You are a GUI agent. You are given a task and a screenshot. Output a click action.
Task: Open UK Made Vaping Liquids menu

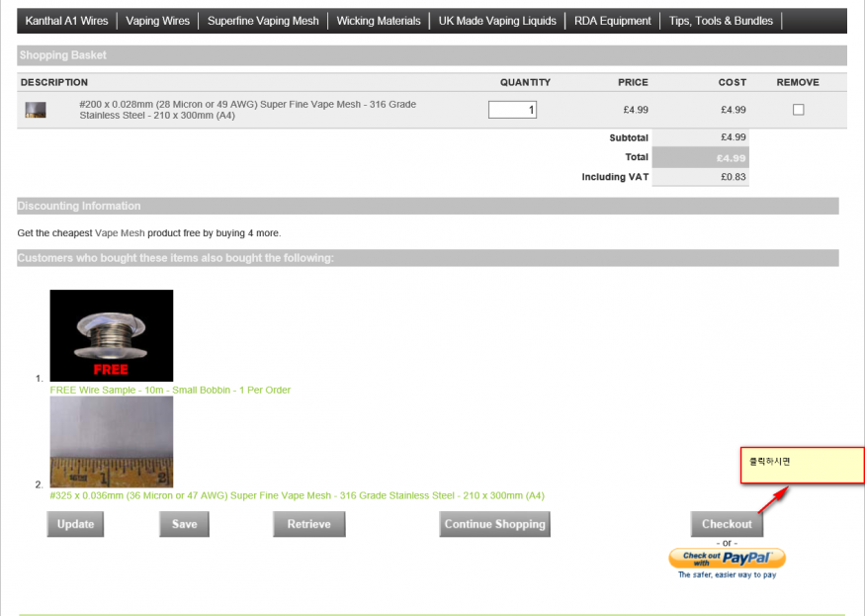pyautogui.click(x=497, y=21)
